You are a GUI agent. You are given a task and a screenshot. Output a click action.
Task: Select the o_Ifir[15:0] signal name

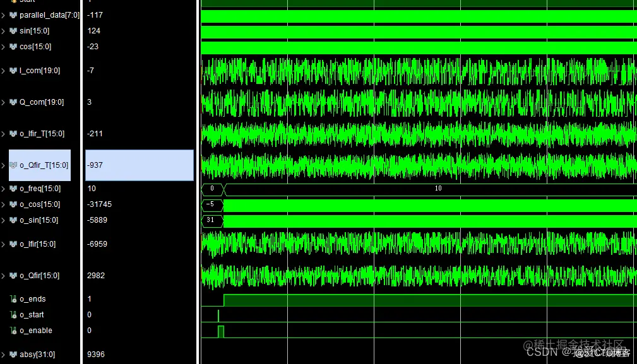click(38, 244)
